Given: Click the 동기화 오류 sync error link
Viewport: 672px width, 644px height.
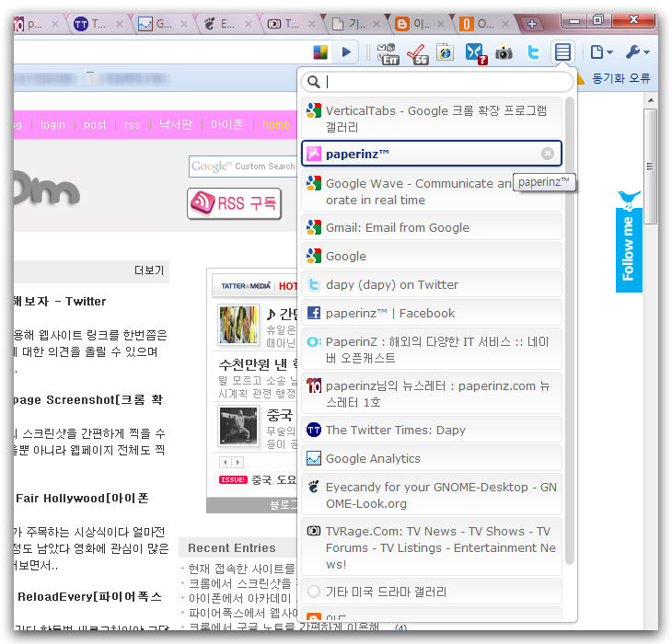Looking at the screenshot, I should (621, 78).
